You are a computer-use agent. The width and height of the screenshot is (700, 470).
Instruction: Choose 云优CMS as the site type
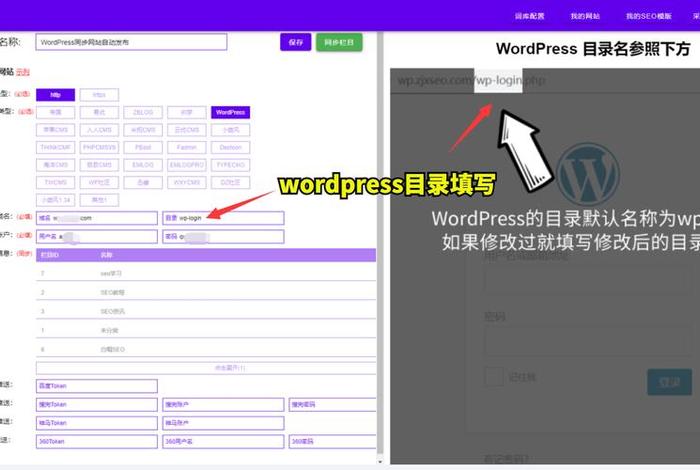click(x=187, y=130)
